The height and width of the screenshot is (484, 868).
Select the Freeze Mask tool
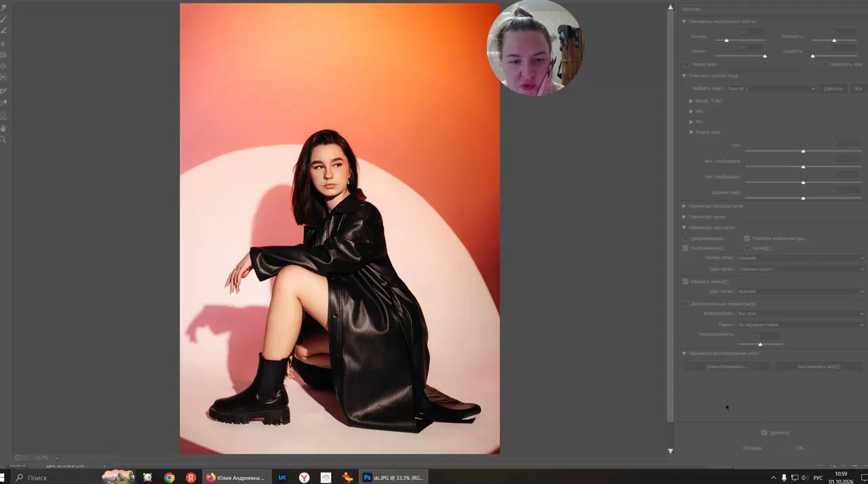(3, 90)
